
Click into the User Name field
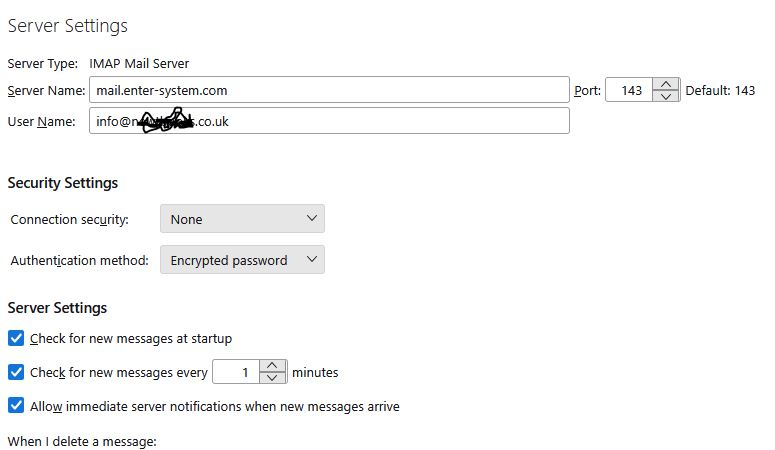coord(329,121)
